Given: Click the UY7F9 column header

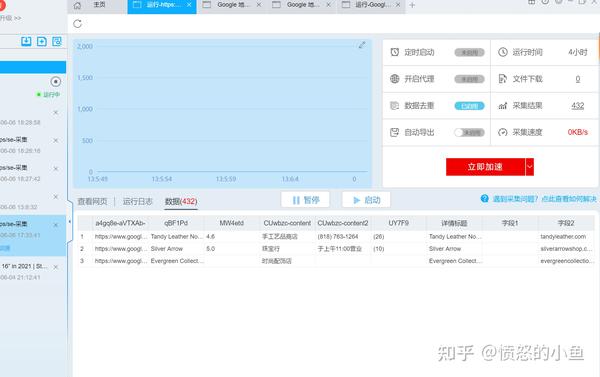Looking at the screenshot, I should (399, 223).
